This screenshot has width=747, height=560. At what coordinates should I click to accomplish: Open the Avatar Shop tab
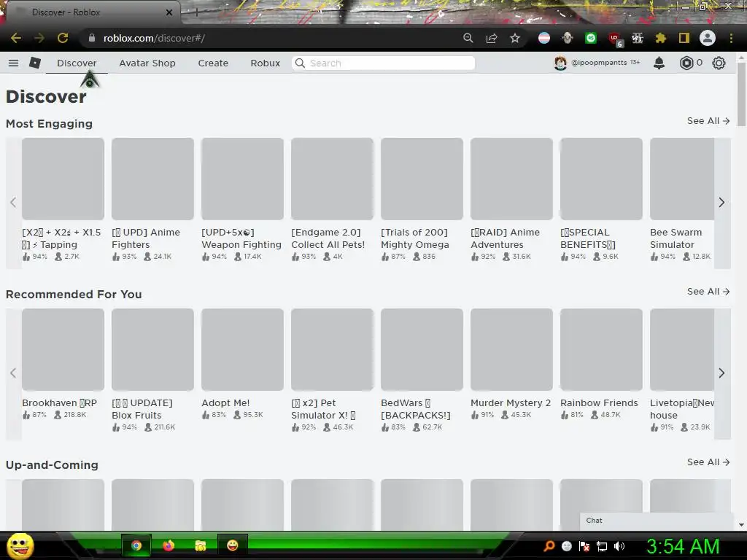tap(147, 63)
